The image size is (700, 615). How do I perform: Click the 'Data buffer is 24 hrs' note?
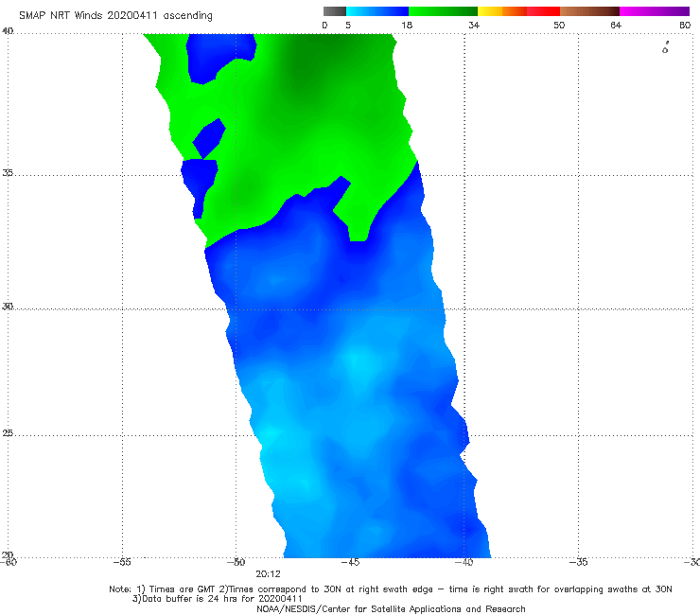tap(218, 599)
